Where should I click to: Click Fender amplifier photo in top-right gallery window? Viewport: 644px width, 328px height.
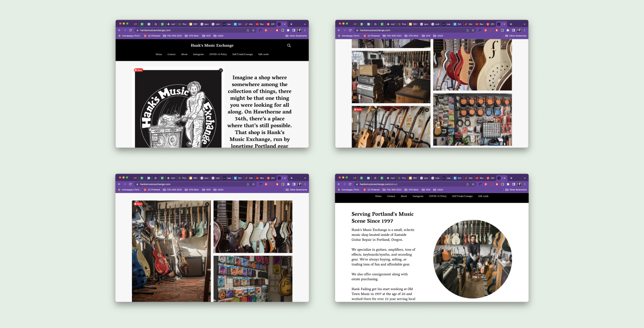[x=391, y=77]
